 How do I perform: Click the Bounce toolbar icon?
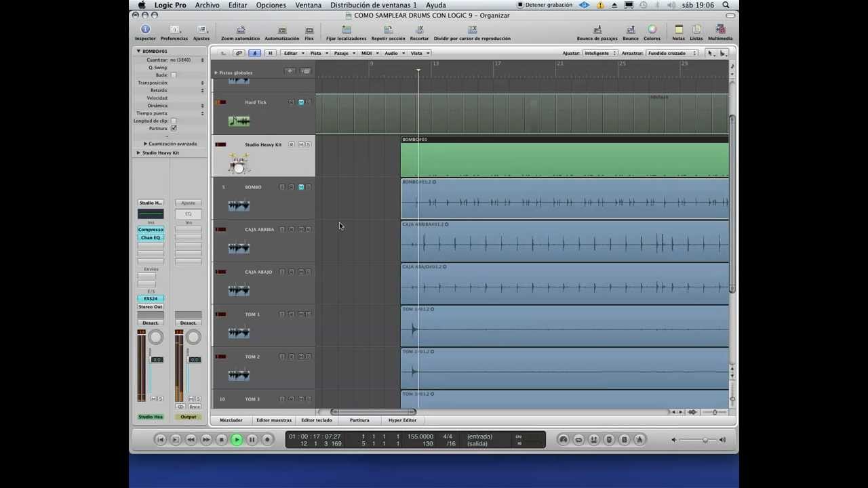(631, 30)
